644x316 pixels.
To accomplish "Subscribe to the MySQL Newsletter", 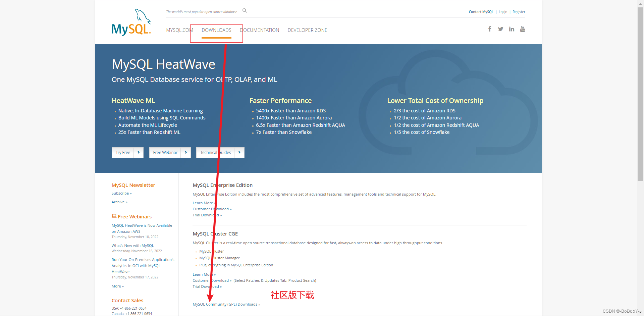I will (x=121, y=193).
